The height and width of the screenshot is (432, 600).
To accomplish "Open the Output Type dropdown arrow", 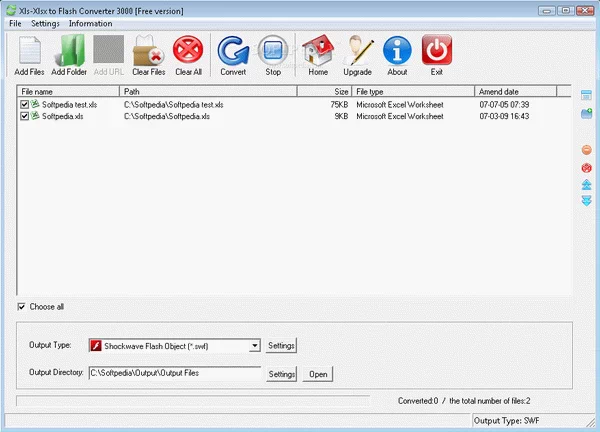I will [x=254, y=346].
